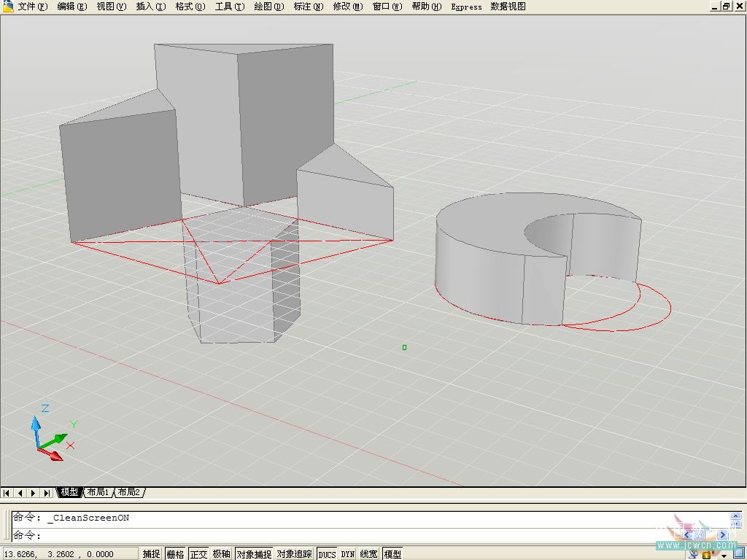Click command line right scroll arrow
This screenshot has height=560, width=747.
(x=721, y=534)
